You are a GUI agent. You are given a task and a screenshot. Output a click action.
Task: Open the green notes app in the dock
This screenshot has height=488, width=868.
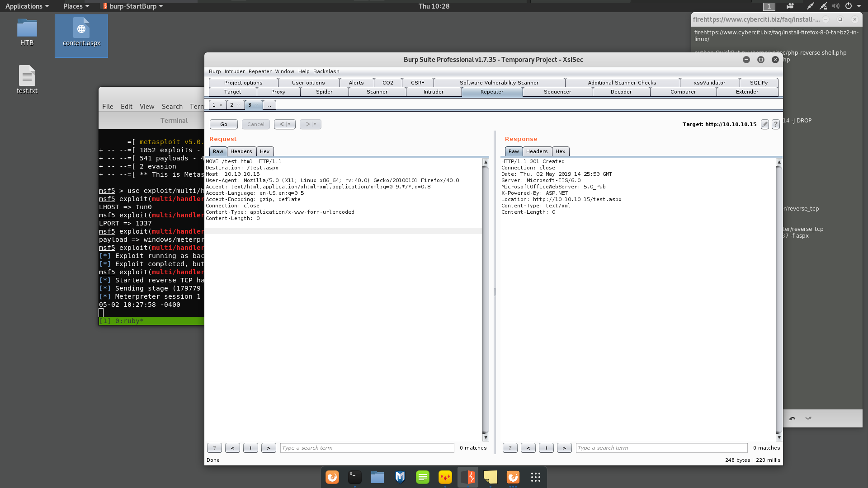click(423, 477)
